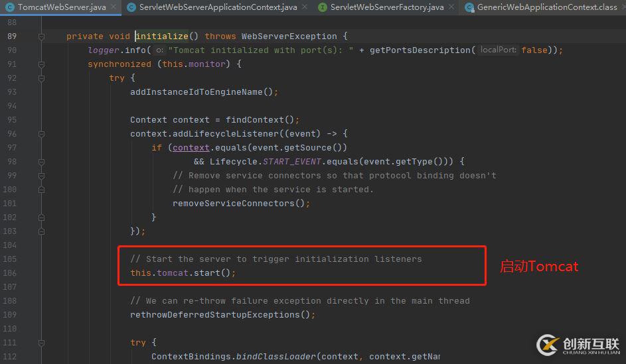The image size is (626, 364).
Task: Click the locked class icon on GenericWebApplicationContext.class tab
Action: (469, 7)
